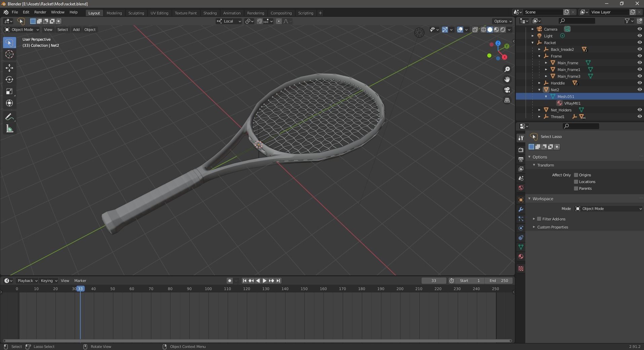Screen dimensions: 644x350
Task: Activate the Transform tool
Action: point(9,103)
